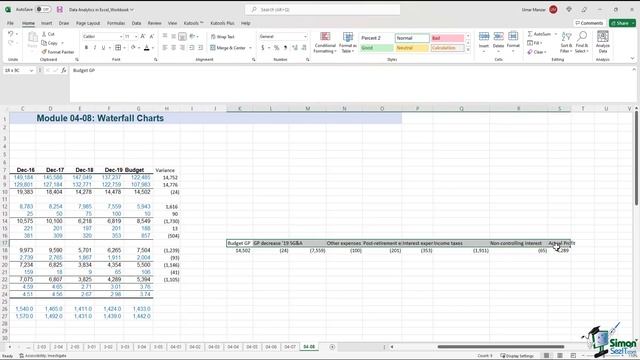Apply the Good cell style
Viewport: 640px width, 360px height.
click(x=377, y=48)
